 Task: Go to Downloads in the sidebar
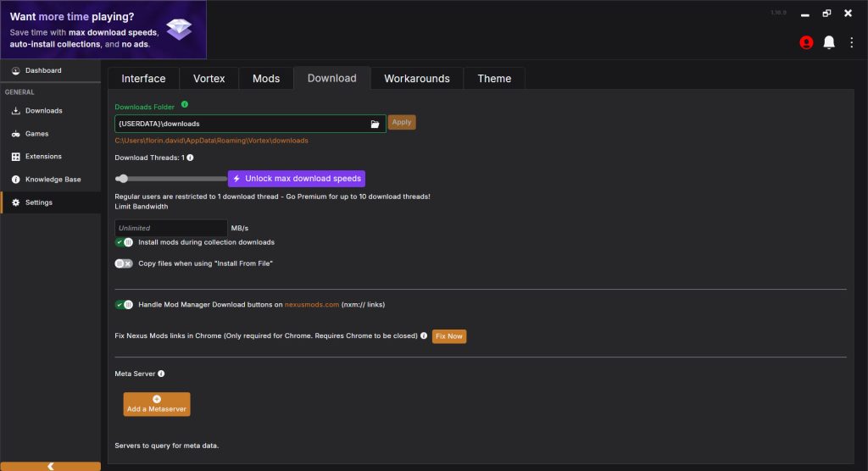50,111
